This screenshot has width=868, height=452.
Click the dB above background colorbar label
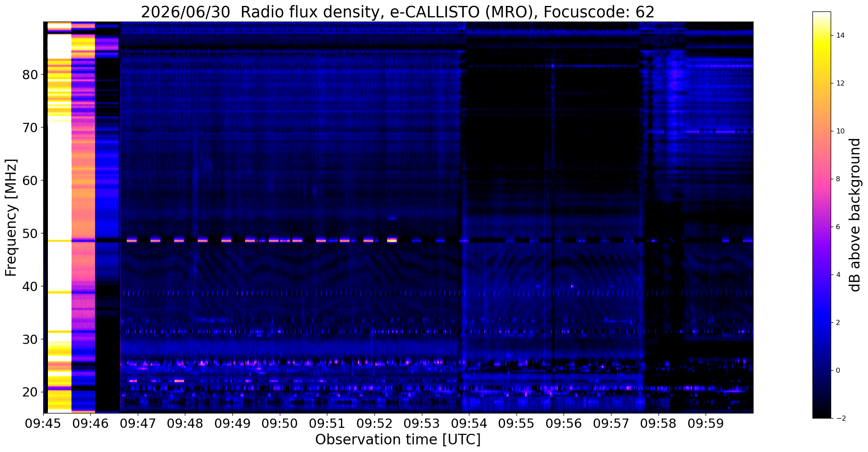[x=855, y=215]
